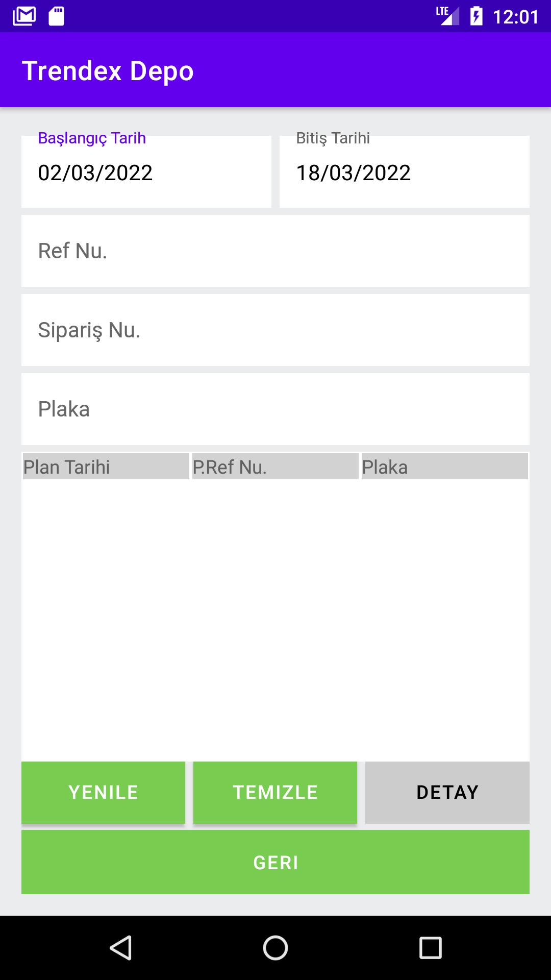Image resolution: width=551 pixels, height=980 pixels.
Task: Select the P.Ref Nu. column header
Action: [275, 467]
